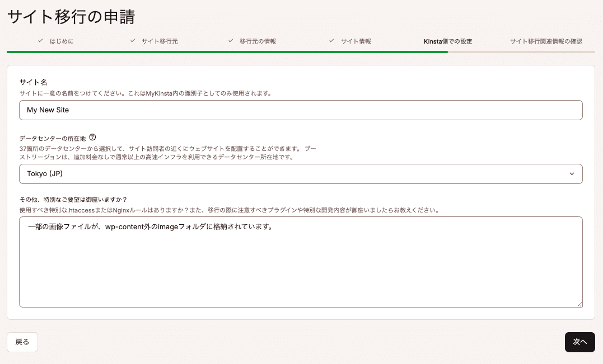Viewport: 603px width, 364px height.
Task: Click inside the special requests textarea
Action: coord(301,261)
